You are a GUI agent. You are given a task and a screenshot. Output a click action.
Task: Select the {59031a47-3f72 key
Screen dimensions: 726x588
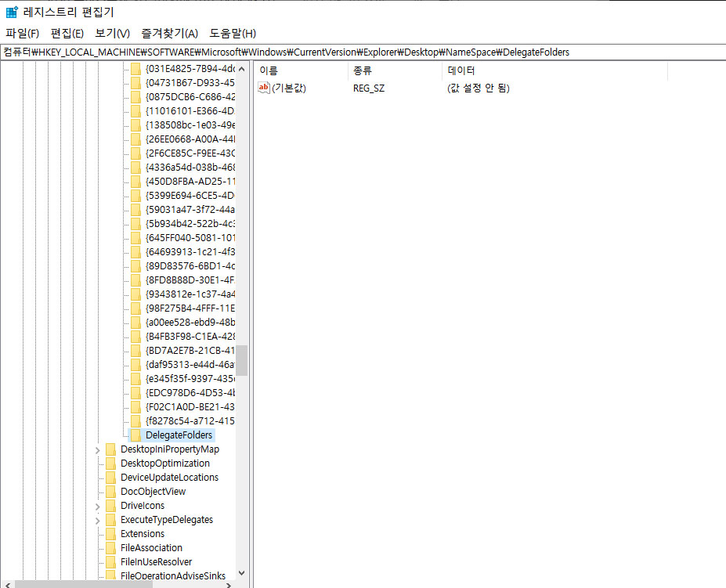190,209
